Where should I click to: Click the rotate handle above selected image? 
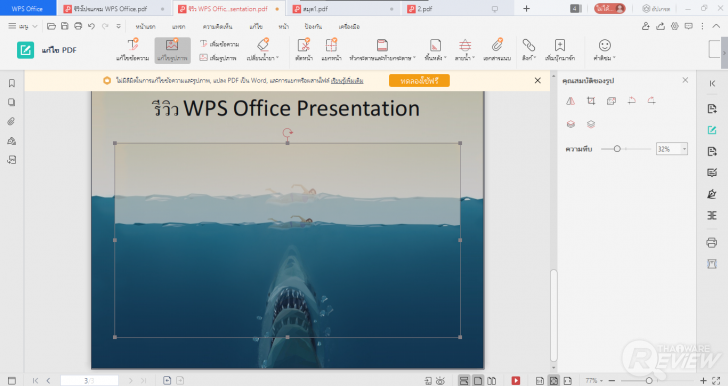[x=287, y=133]
